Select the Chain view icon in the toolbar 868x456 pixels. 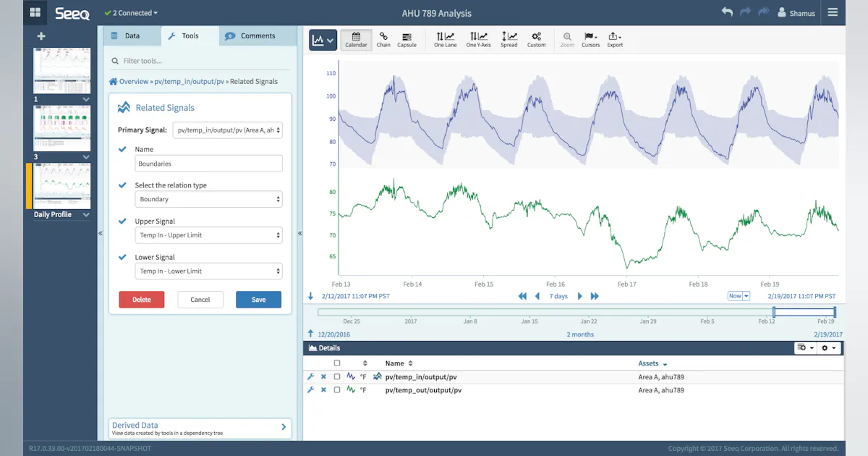coord(383,39)
